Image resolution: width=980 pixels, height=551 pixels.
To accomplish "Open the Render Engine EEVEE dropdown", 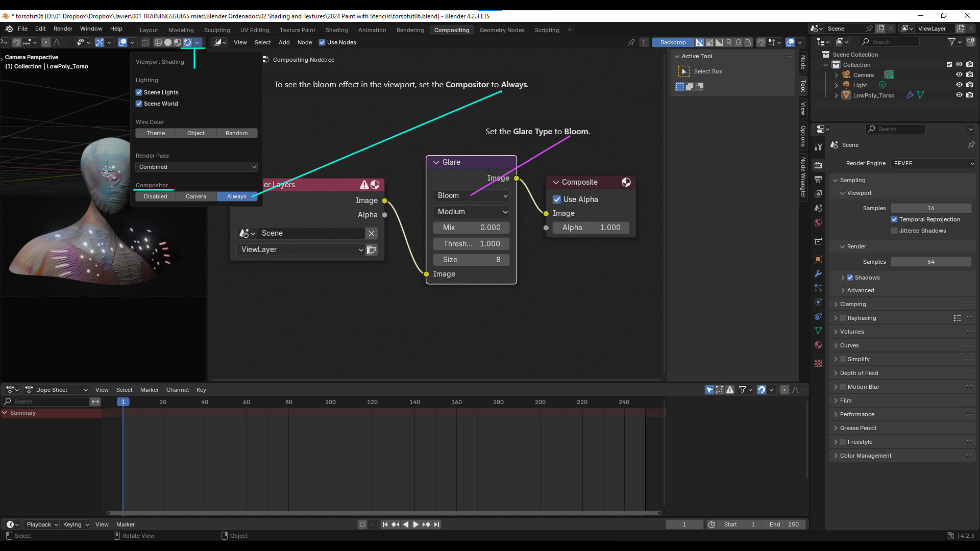I will click(933, 163).
